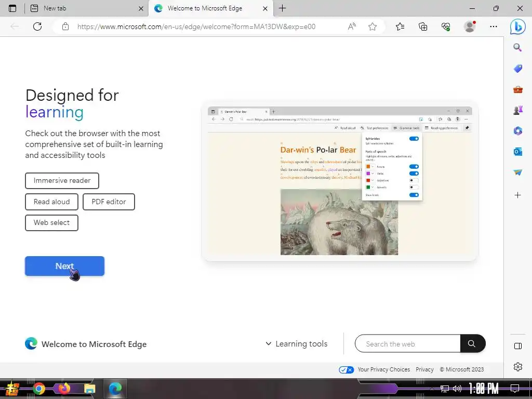This screenshot has width=532, height=399.
Task: Launch Chrome from the taskbar
Action: click(x=39, y=389)
